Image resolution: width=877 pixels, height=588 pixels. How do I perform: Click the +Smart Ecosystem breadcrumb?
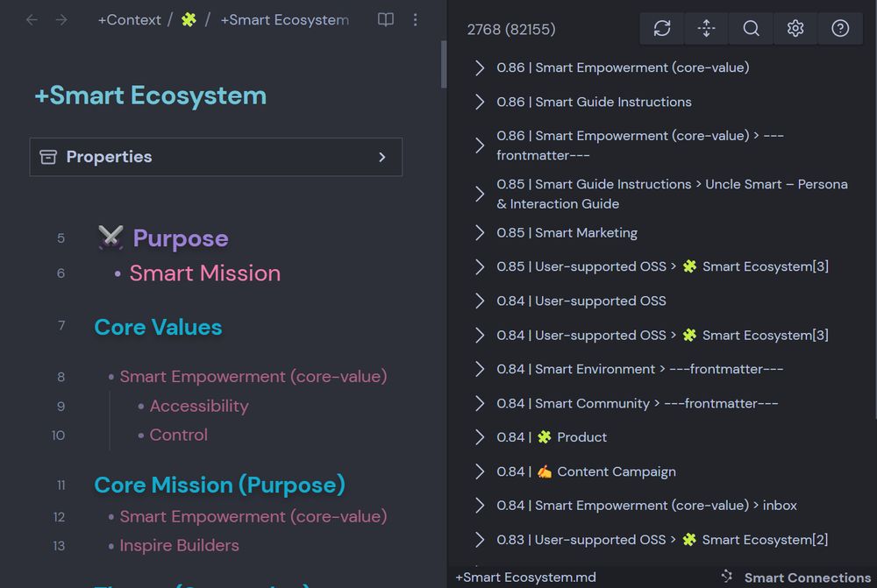coord(285,20)
